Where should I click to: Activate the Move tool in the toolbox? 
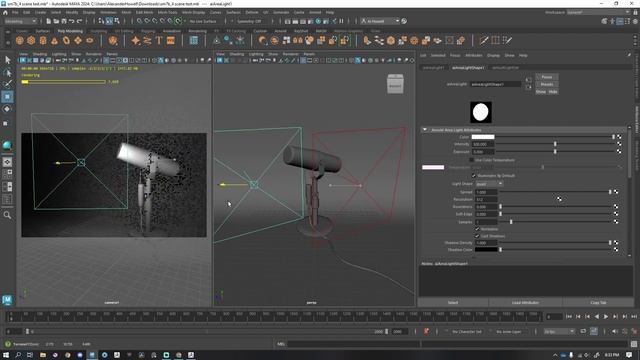[x=7, y=97]
